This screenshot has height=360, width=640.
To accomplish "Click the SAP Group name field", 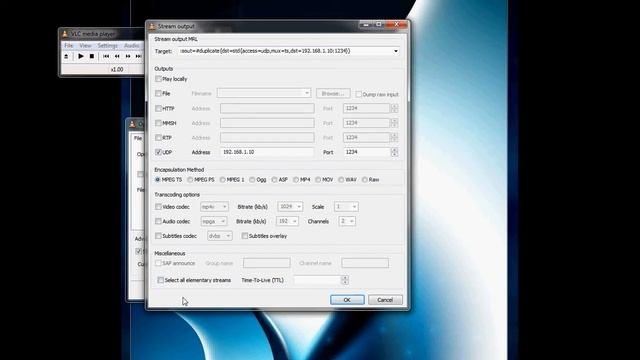I will pos(267,263).
